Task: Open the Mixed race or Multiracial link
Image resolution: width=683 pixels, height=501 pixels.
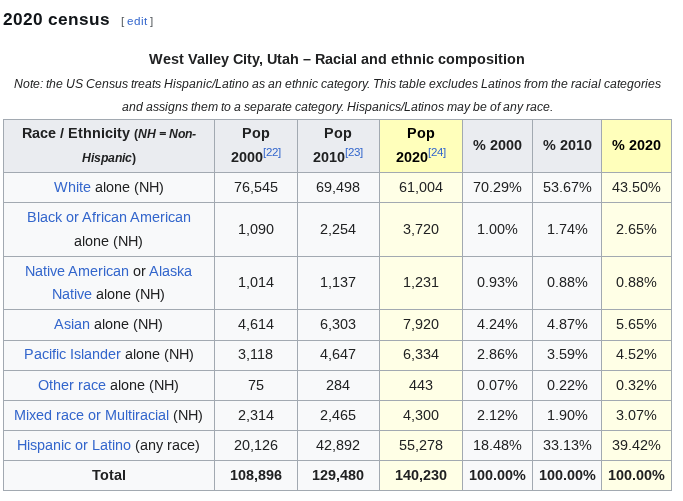Action: point(91,415)
